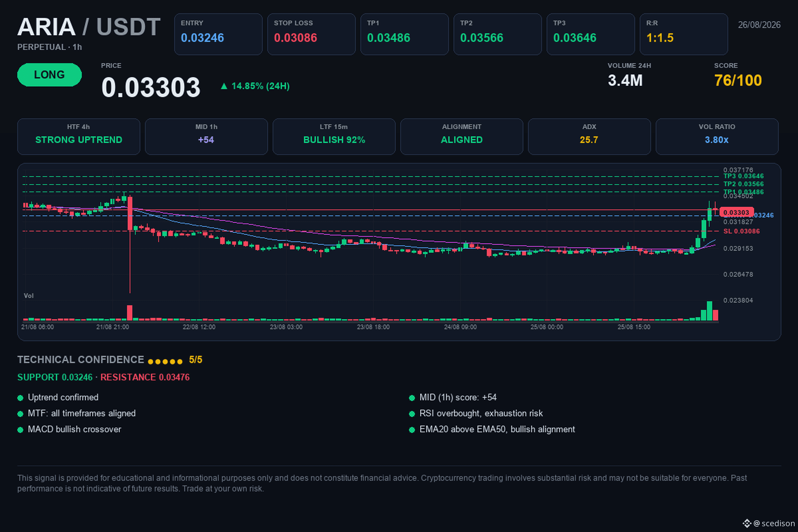Click the SL 0.03086 label on the chart
The width and height of the screenshot is (798, 532).
741,231
